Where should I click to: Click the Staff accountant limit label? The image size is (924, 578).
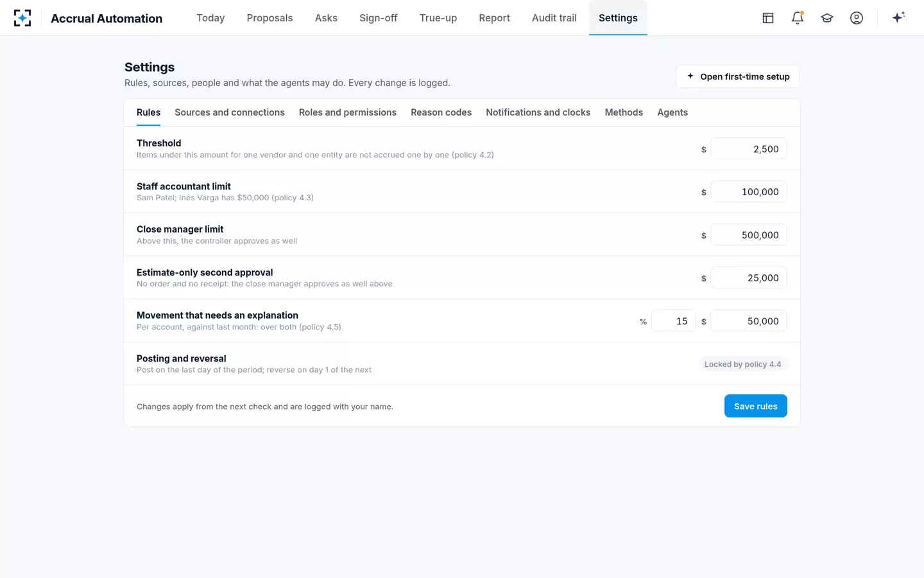(x=184, y=186)
